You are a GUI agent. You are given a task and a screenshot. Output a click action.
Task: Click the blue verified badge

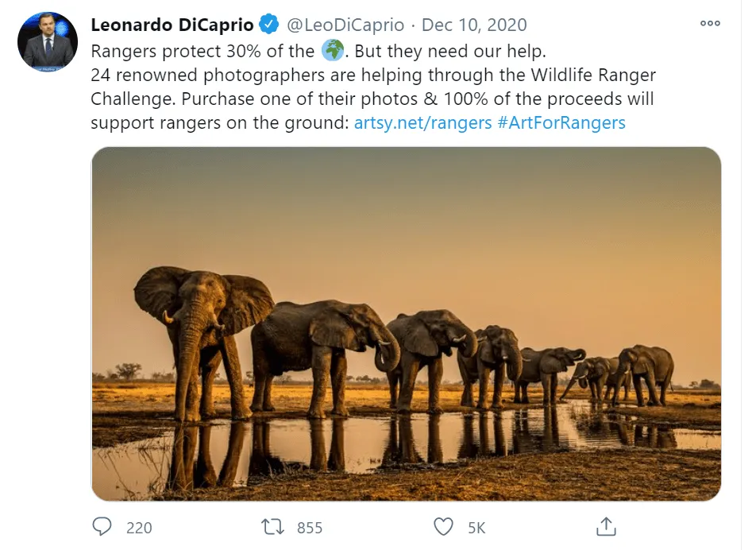coord(270,25)
